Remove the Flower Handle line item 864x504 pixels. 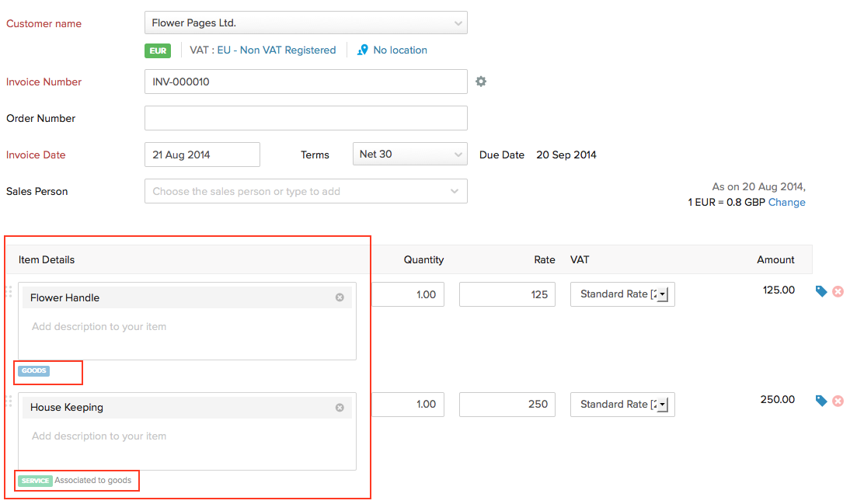point(838,292)
